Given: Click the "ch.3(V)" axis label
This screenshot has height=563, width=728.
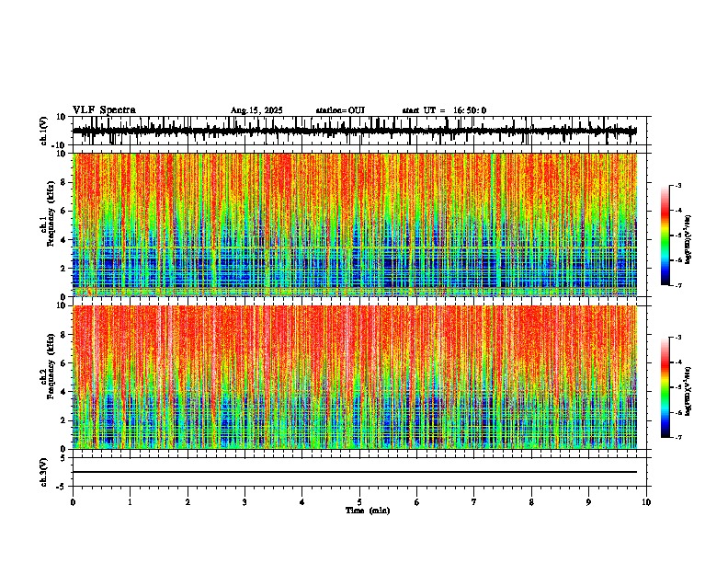Looking at the screenshot, I should point(44,472).
